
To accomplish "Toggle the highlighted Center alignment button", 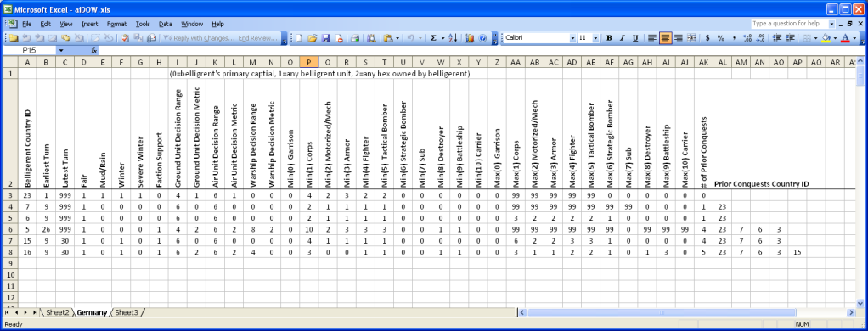I will pyautogui.click(x=666, y=38).
